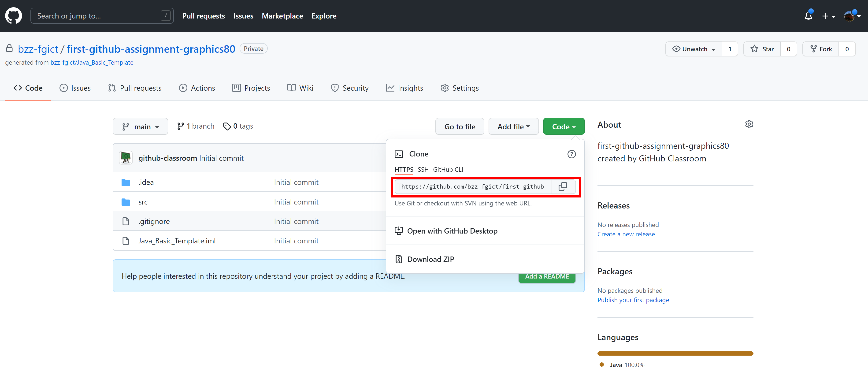Go to Marketplace

282,16
